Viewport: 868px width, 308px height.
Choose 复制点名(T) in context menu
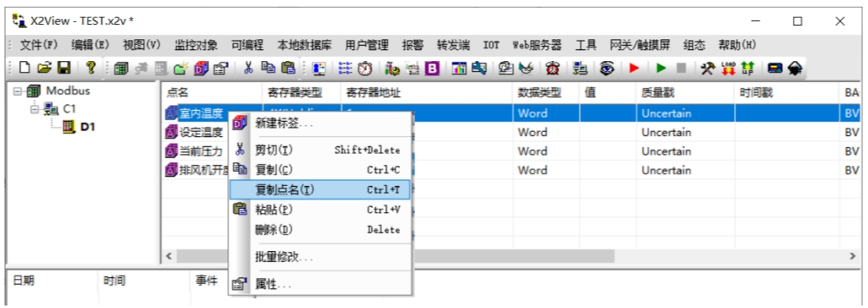click(x=320, y=189)
